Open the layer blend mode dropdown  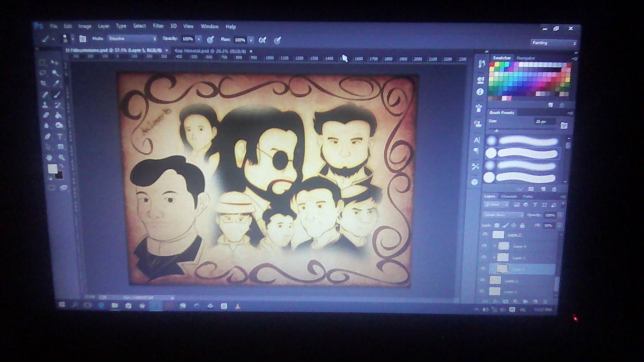point(503,215)
